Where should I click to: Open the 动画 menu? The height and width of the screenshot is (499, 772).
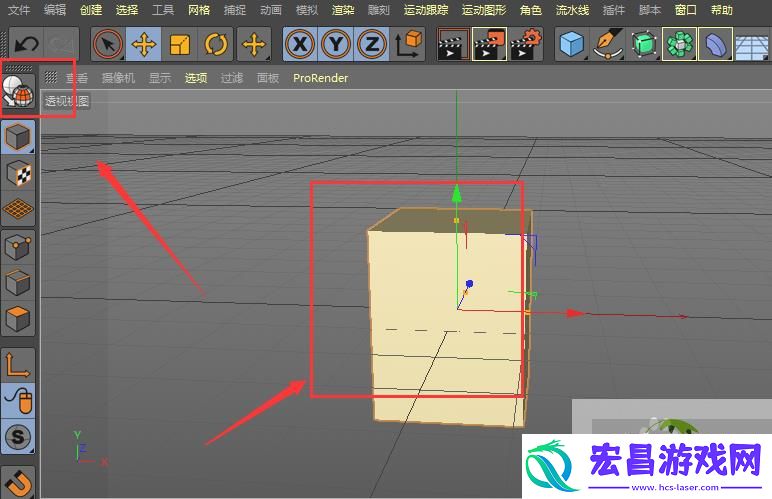pyautogui.click(x=271, y=10)
